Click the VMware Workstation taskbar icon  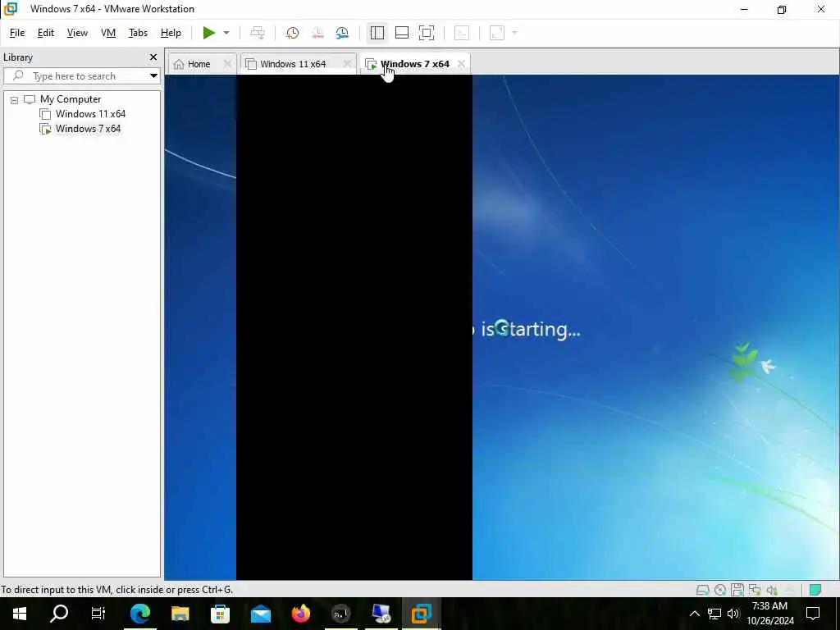pyautogui.click(x=422, y=614)
